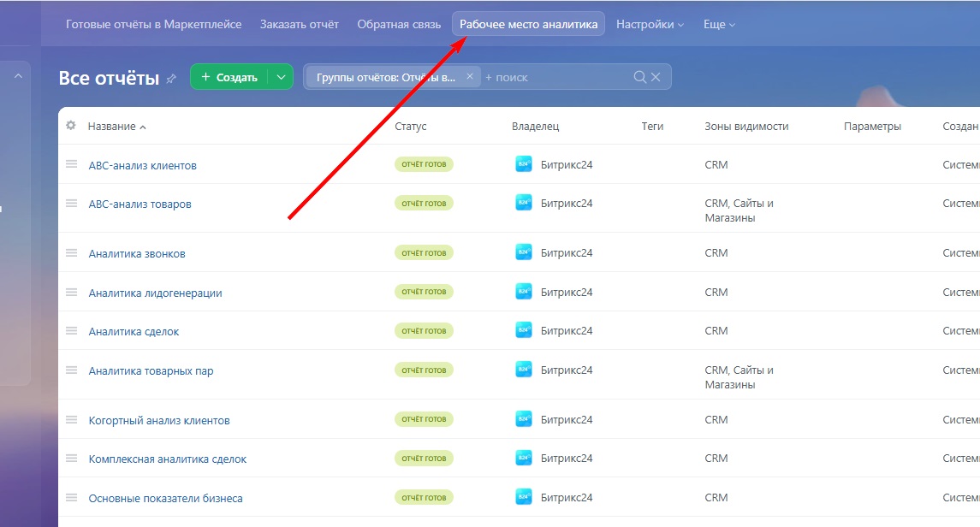Collapse the left sidebar panel chevron

click(18, 76)
